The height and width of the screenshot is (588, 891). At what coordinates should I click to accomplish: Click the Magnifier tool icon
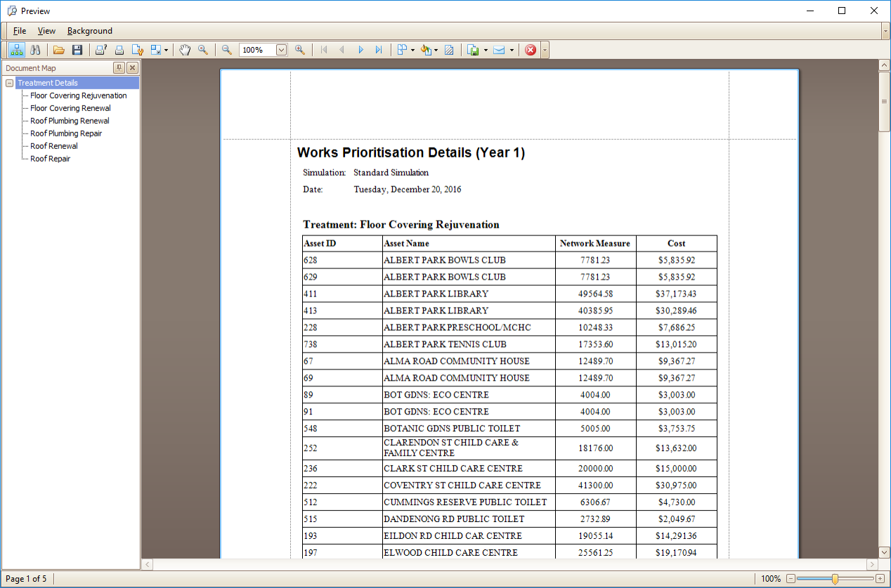click(203, 50)
